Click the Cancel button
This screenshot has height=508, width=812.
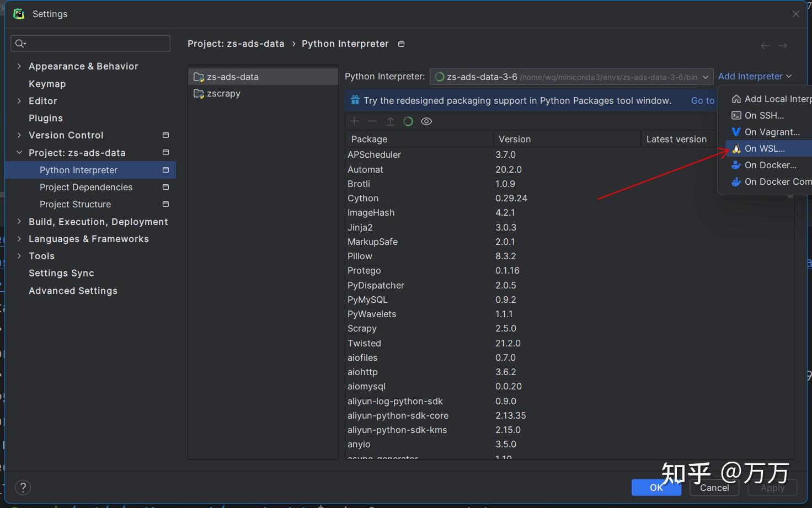click(x=714, y=488)
